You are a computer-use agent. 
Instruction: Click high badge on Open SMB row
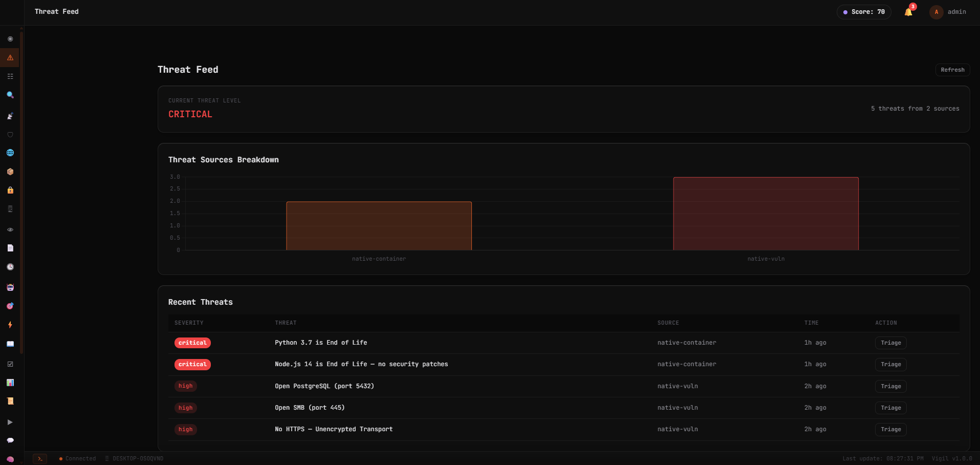click(x=185, y=408)
